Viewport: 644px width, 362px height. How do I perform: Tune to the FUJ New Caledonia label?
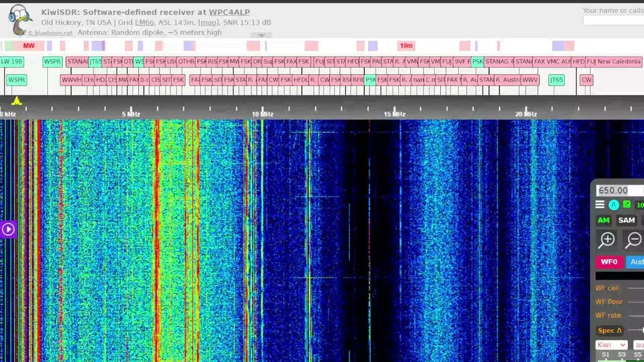614,62
